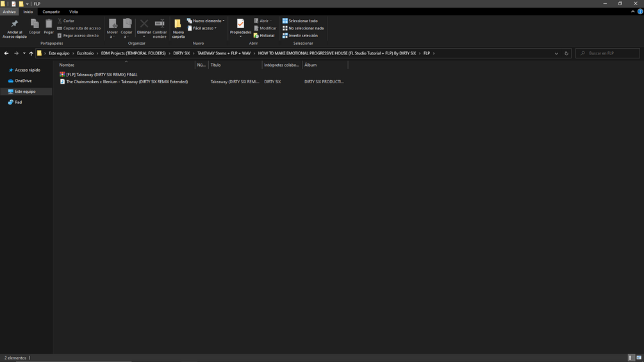Go up one folder level
The width and height of the screenshot is (644, 362).
coord(31,53)
